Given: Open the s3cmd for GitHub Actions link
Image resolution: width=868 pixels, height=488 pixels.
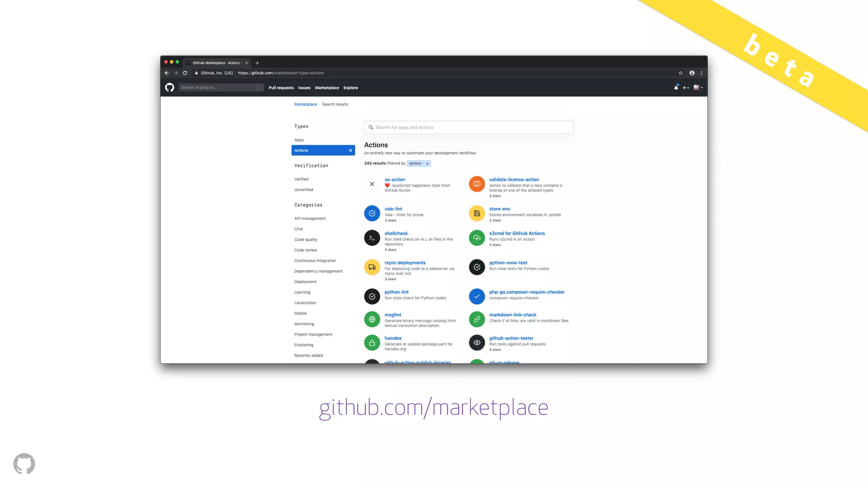Looking at the screenshot, I should [x=517, y=233].
